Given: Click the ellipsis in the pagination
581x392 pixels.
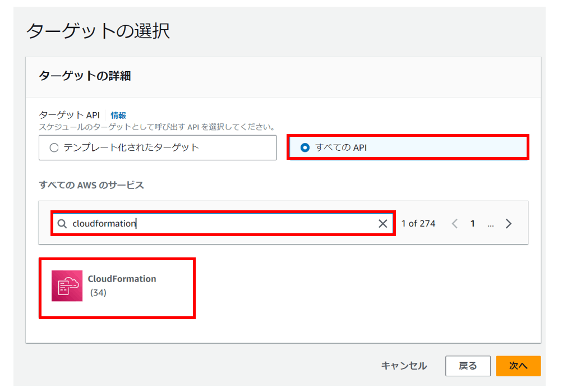Looking at the screenshot, I should click(x=491, y=224).
